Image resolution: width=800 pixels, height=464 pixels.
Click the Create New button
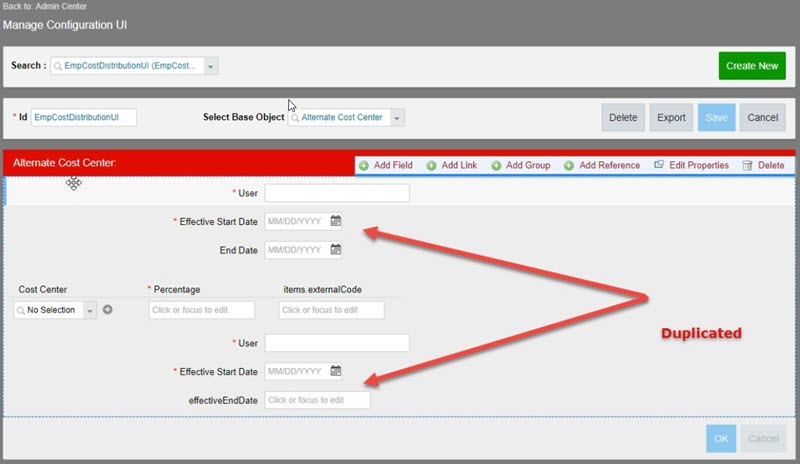(752, 66)
